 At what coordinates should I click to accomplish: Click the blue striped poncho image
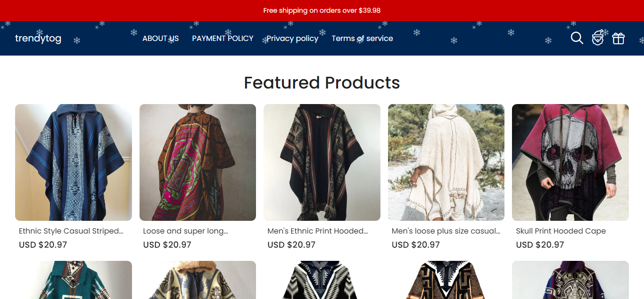(74, 162)
